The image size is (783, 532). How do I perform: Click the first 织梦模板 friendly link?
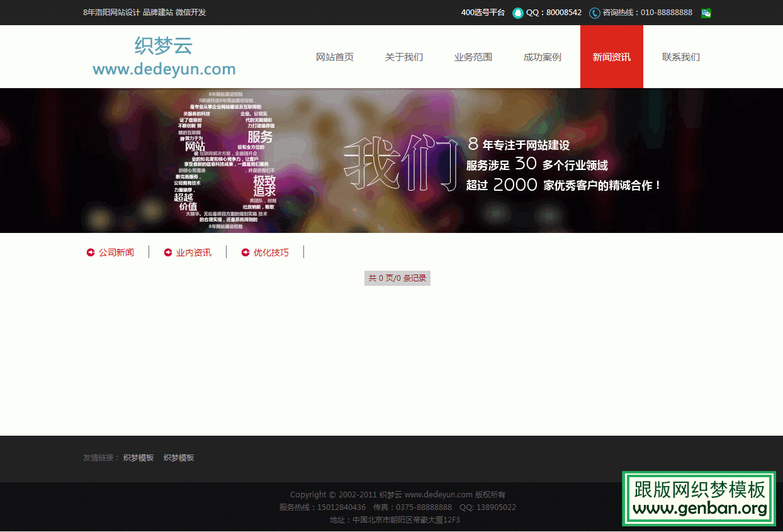(138, 458)
